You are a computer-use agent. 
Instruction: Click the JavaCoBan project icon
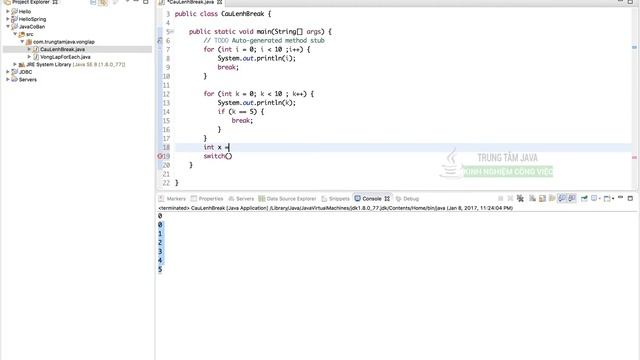point(14,27)
